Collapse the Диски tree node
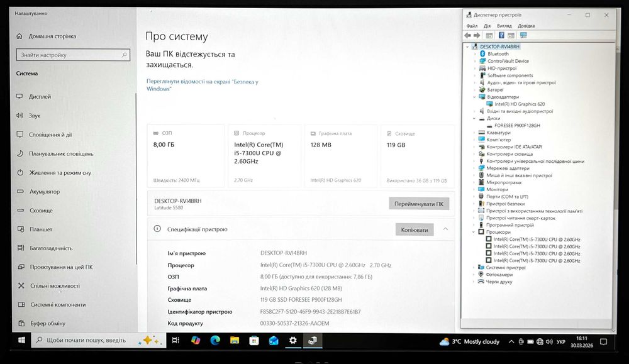Image resolution: width=629 pixels, height=364 pixels. [474, 119]
